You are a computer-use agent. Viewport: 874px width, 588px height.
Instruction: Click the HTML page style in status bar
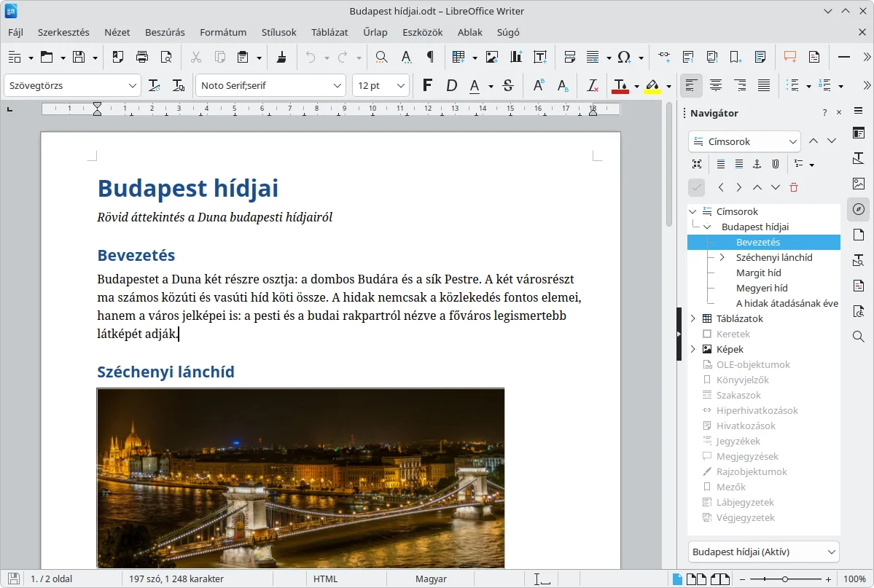tap(326, 579)
